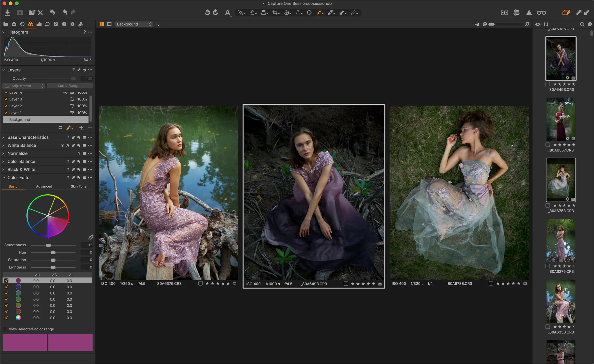594x364 pixels.
Task: Open the Output gear tool tab
Action: coord(73,24)
